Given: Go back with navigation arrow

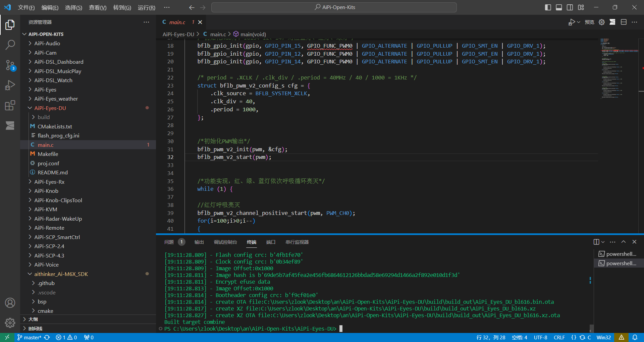Looking at the screenshot, I should [192, 7].
